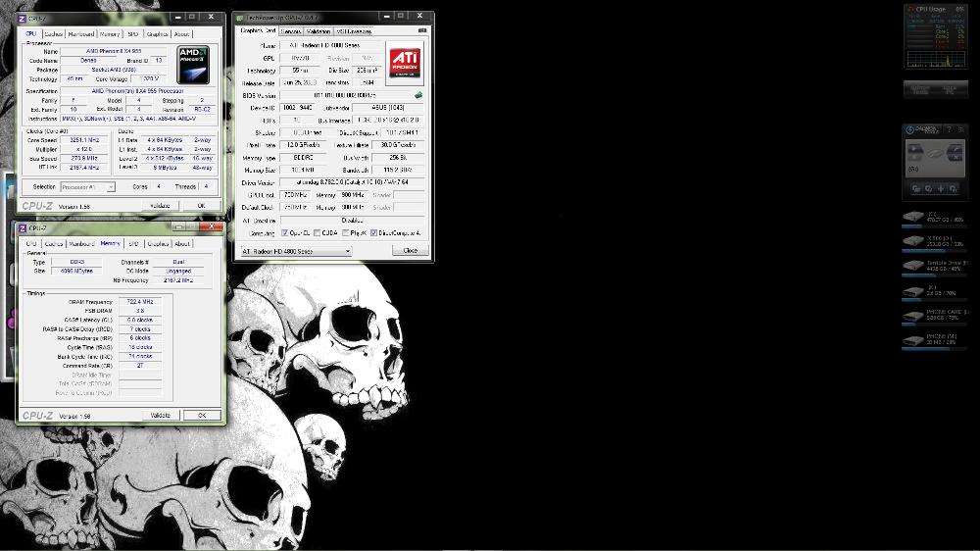Click GPU-Z BIOS save chip icon
Image resolution: width=980 pixels, height=551 pixels.
(x=418, y=96)
